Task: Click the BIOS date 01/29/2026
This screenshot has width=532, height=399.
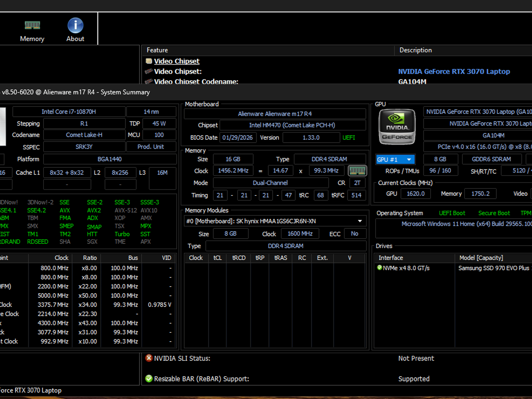Action: point(238,138)
